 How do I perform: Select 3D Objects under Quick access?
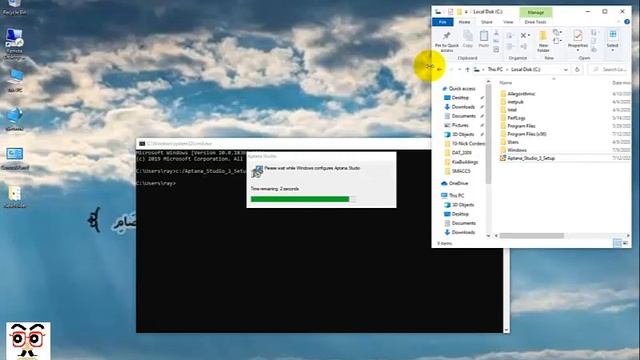click(463, 134)
